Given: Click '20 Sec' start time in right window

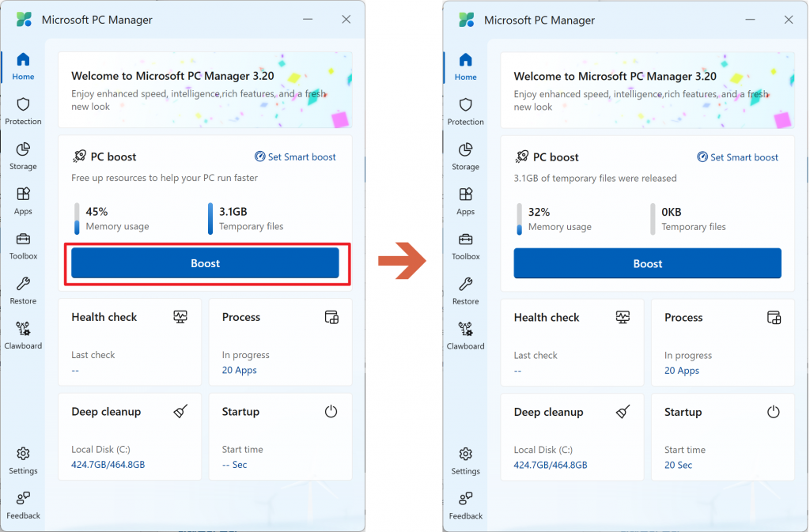Looking at the screenshot, I should pos(678,465).
